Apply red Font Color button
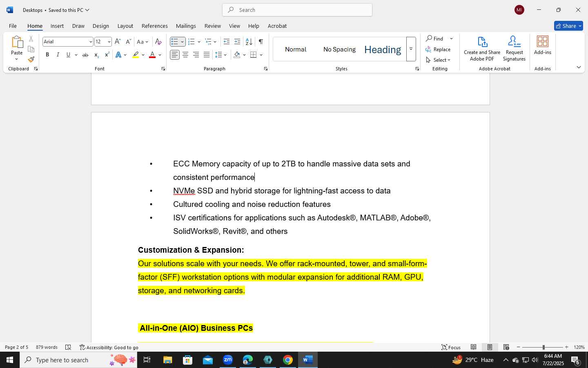 tap(152, 55)
